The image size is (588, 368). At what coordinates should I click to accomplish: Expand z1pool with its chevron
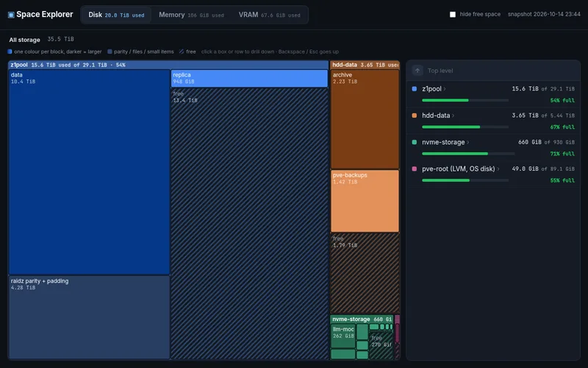[x=445, y=89]
